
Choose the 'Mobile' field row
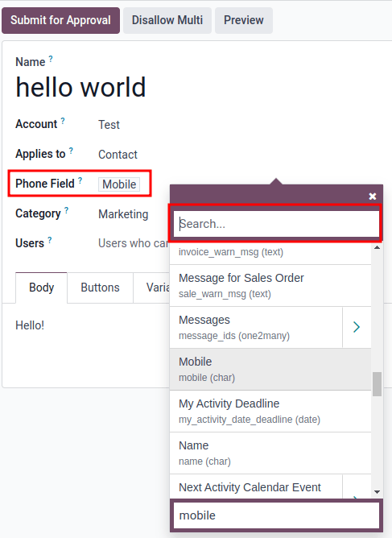(x=270, y=369)
